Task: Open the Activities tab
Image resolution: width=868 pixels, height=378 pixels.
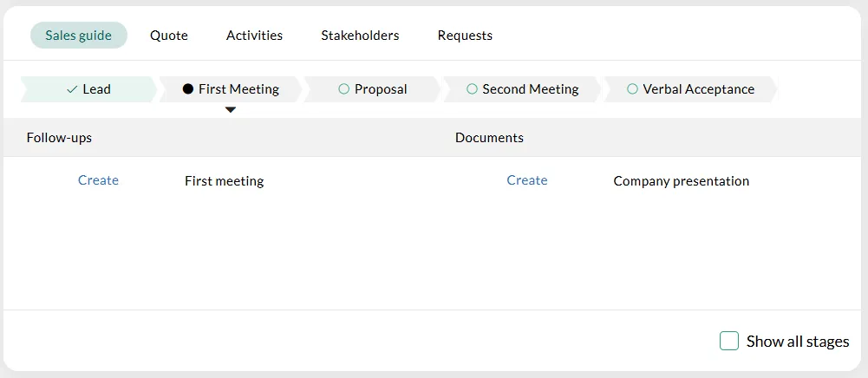Action: tap(254, 36)
